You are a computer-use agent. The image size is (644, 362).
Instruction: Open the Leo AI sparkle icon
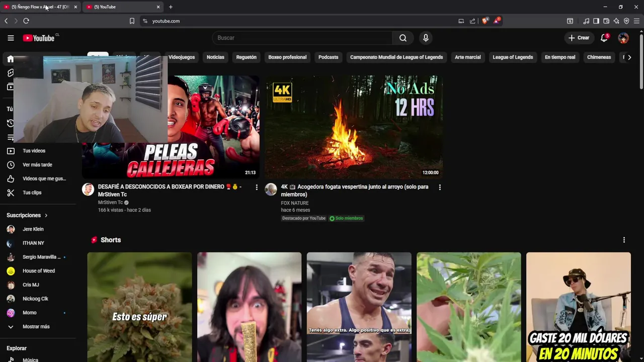(x=616, y=21)
